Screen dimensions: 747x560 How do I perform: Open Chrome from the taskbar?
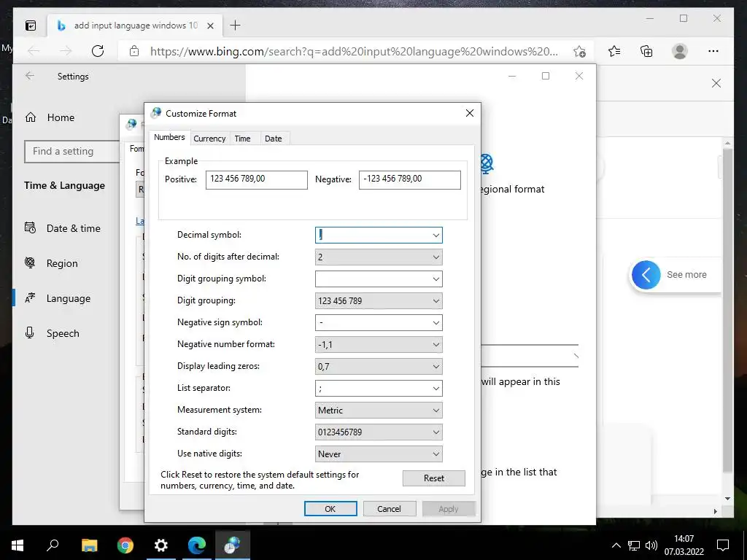[x=125, y=545]
